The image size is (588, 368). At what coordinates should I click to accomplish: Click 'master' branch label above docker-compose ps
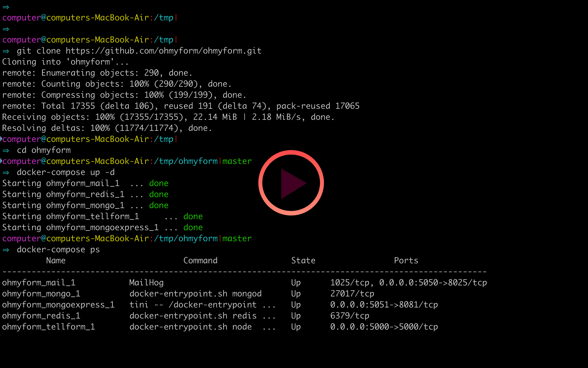pyautogui.click(x=237, y=239)
